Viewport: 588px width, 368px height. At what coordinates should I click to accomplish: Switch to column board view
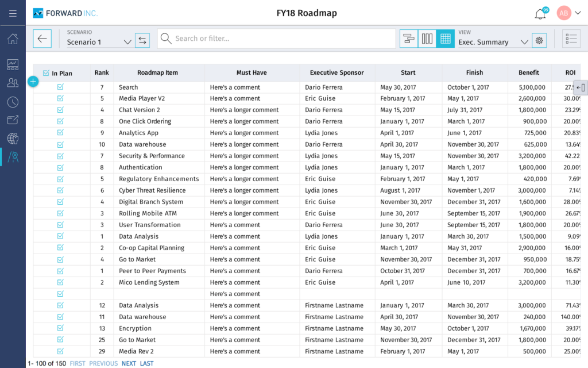[427, 39]
